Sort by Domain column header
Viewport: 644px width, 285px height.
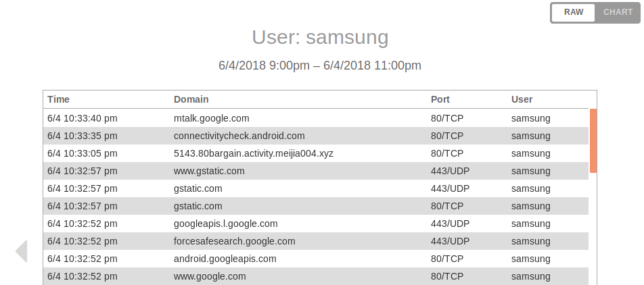pyautogui.click(x=191, y=99)
